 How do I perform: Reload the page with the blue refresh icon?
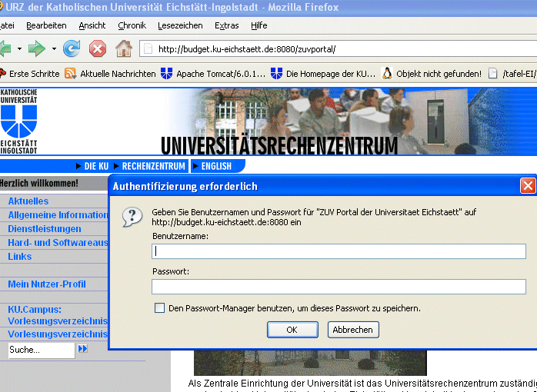[72, 48]
